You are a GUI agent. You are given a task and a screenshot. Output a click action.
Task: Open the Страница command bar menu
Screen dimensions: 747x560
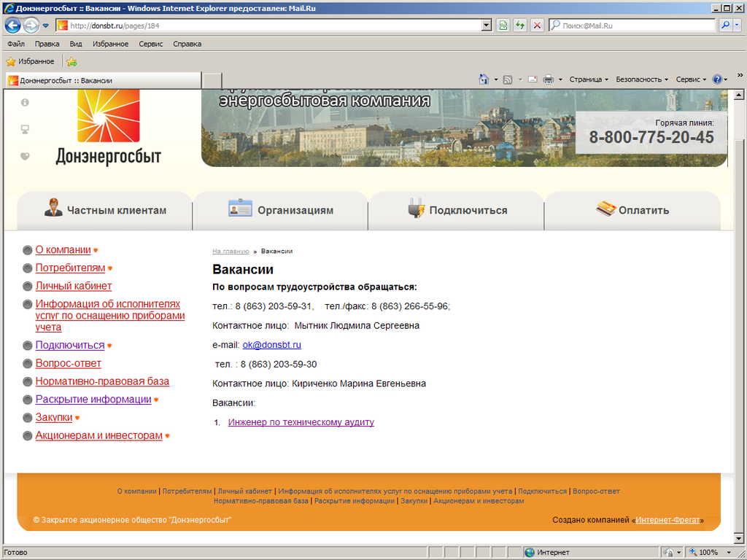589,79
